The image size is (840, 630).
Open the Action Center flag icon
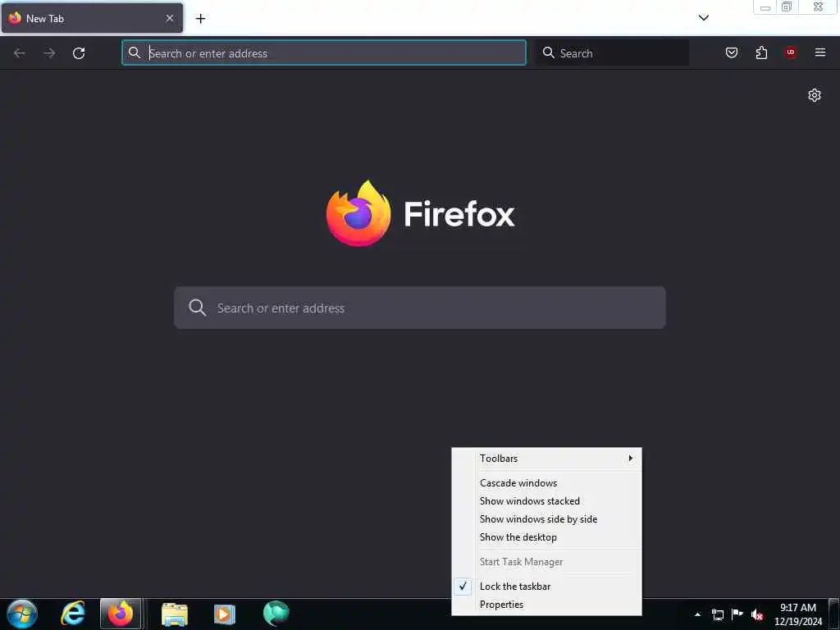[x=737, y=614]
